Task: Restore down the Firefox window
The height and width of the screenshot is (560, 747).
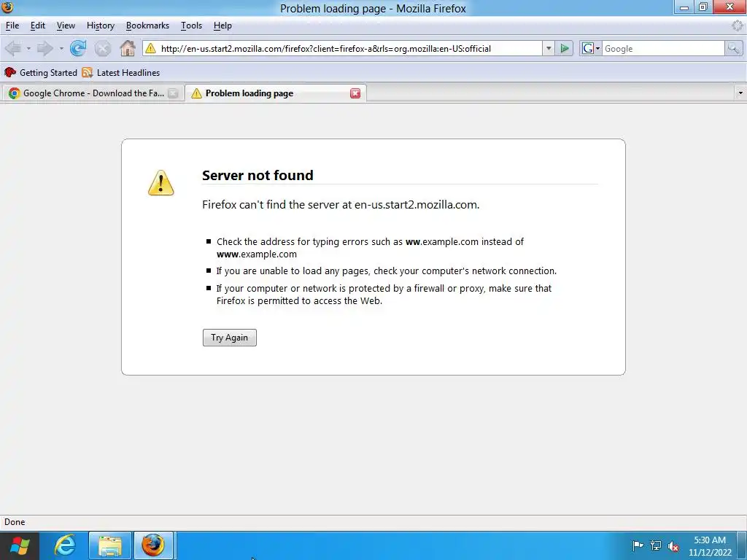Action: coord(703,7)
